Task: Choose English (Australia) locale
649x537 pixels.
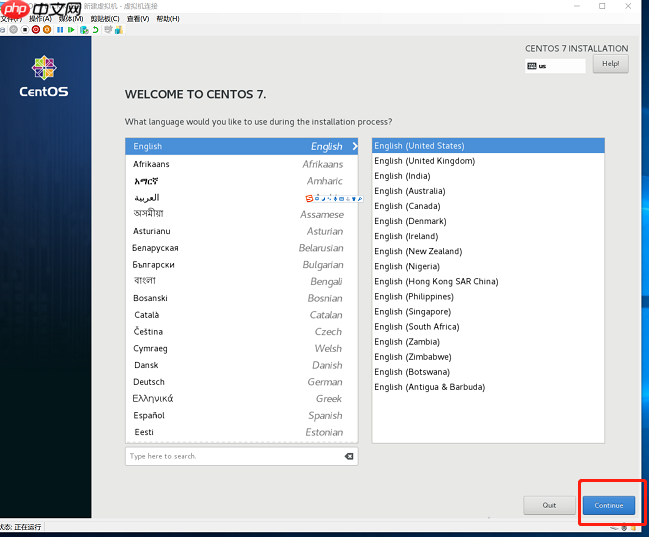Action: click(x=488, y=191)
